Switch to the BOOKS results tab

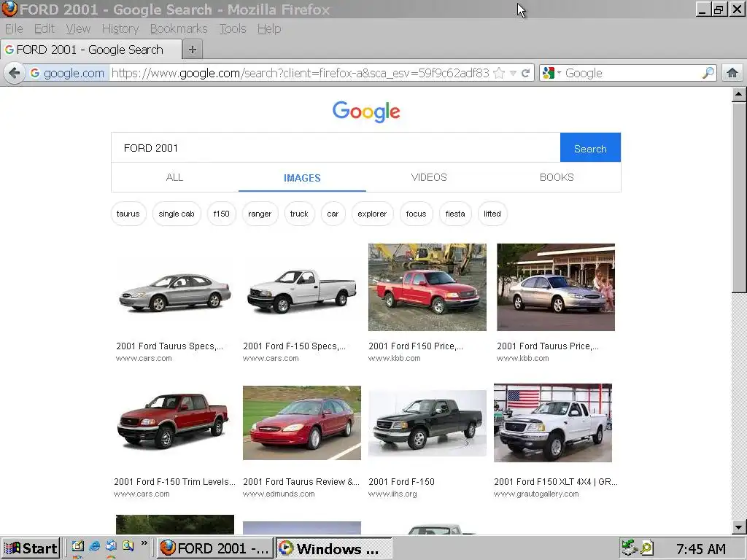click(x=557, y=177)
